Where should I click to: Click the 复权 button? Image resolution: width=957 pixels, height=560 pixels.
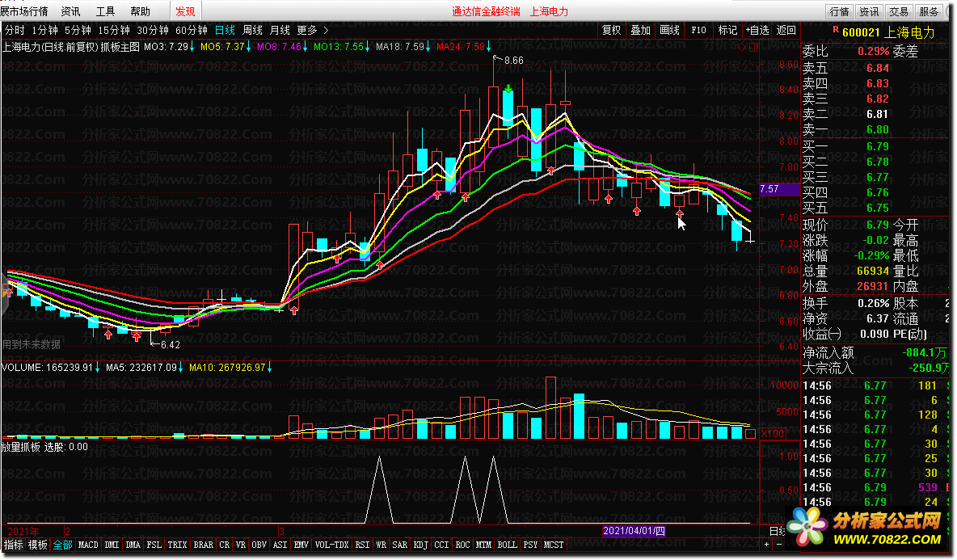point(611,30)
